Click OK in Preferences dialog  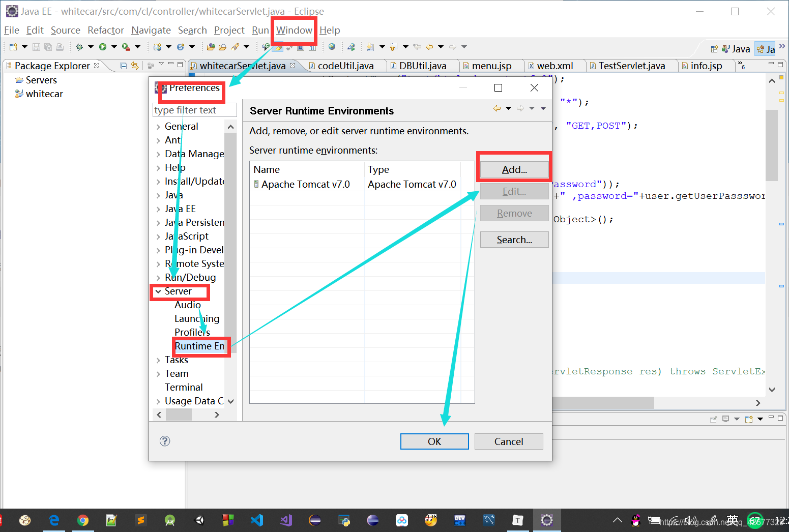tap(434, 441)
